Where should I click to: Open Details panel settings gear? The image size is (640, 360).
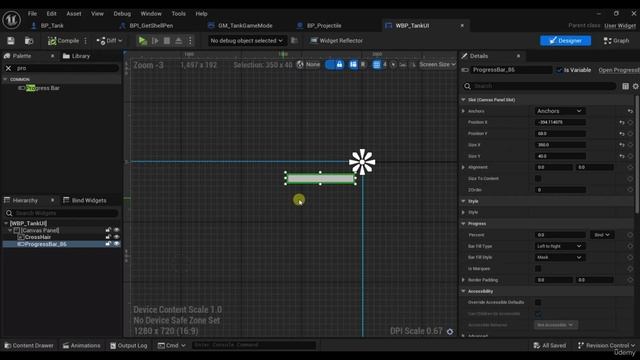[636, 86]
